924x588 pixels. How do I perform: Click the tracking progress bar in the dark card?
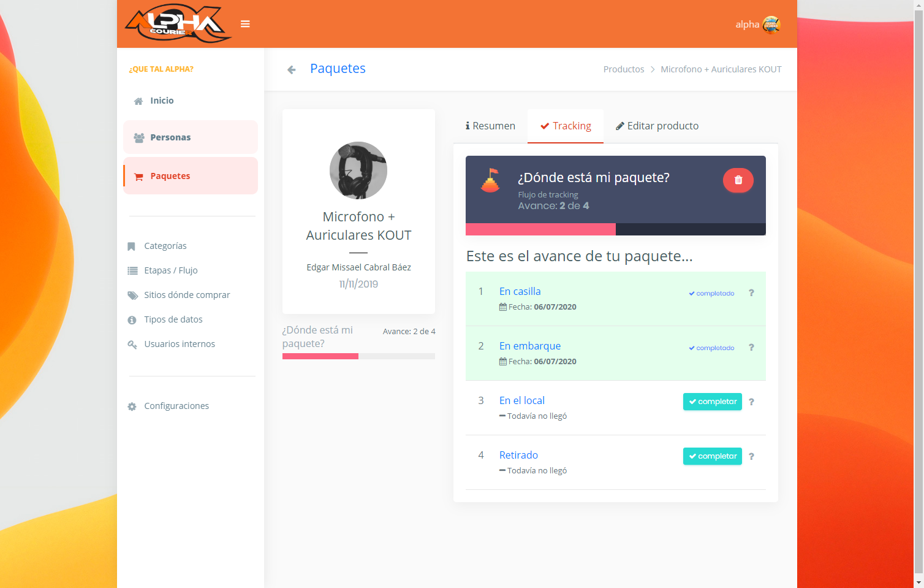(616, 229)
